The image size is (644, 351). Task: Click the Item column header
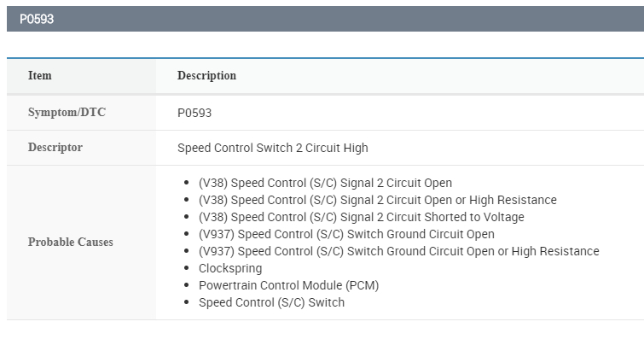tap(40, 75)
